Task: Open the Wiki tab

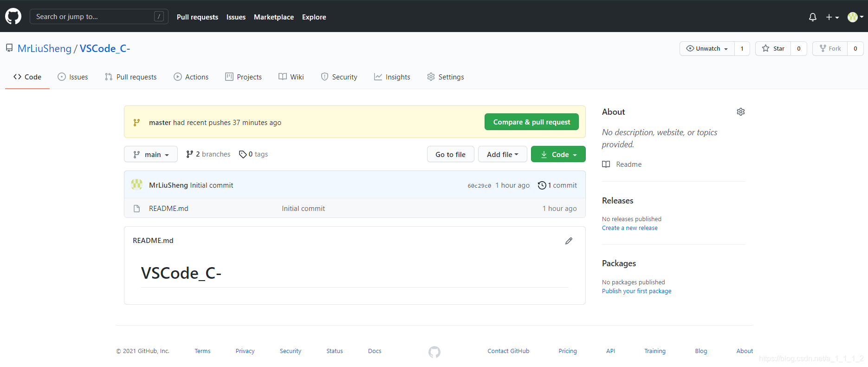Action: tap(291, 77)
